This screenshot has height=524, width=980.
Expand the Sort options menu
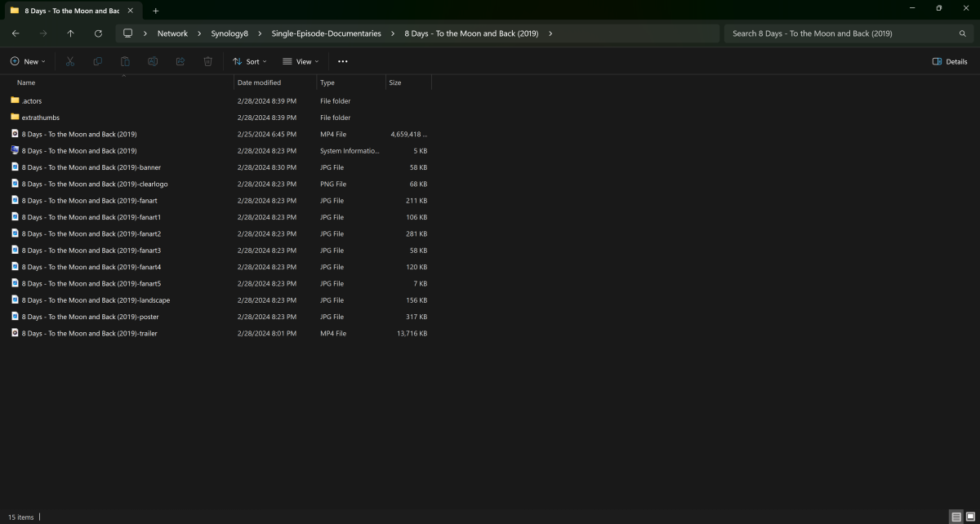pos(249,61)
